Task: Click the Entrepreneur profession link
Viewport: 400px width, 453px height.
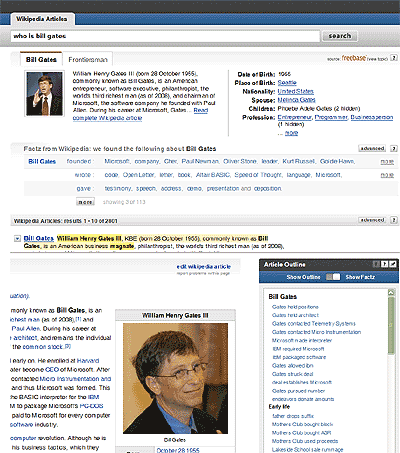Action: (295, 117)
